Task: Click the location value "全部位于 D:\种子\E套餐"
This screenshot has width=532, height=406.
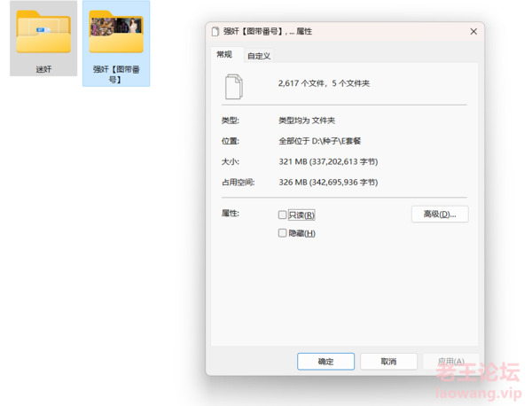Action: [x=319, y=141]
